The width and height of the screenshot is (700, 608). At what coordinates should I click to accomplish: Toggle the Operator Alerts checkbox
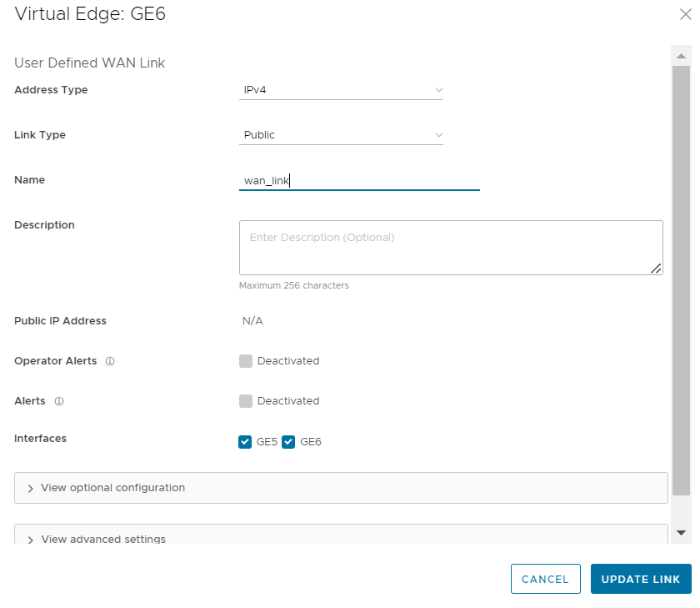[246, 361]
